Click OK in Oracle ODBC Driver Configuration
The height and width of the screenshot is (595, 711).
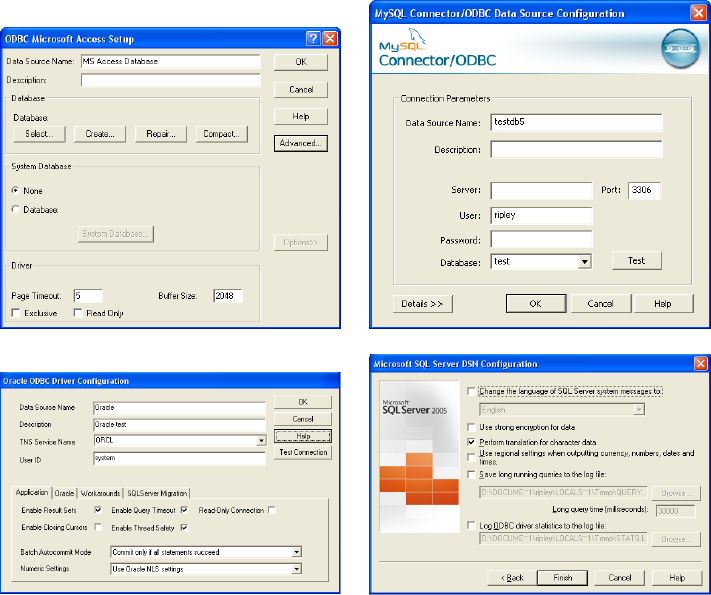point(303,402)
